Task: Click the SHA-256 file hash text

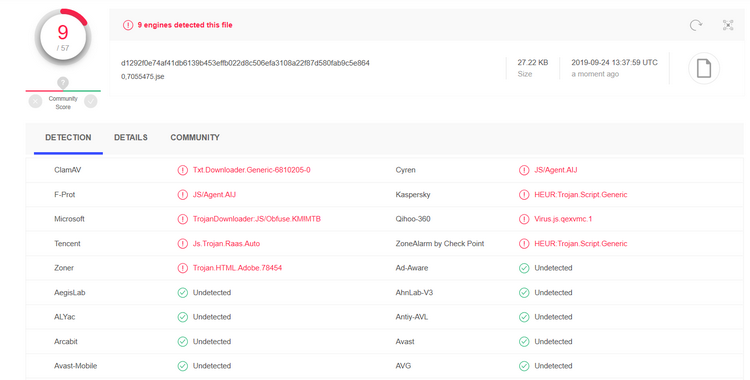Action: (245, 63)
